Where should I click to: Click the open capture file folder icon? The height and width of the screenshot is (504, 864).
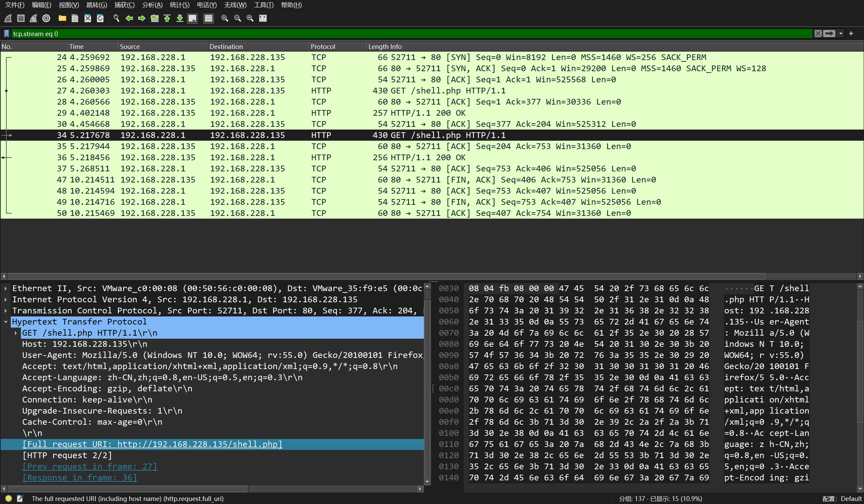click(62, 18)
